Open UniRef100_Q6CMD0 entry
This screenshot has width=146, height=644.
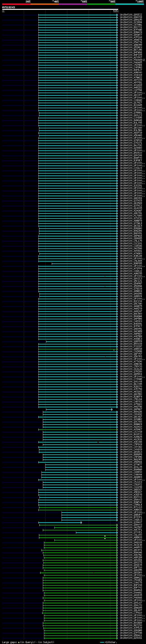pyautogui.click(x=131, y=394)
